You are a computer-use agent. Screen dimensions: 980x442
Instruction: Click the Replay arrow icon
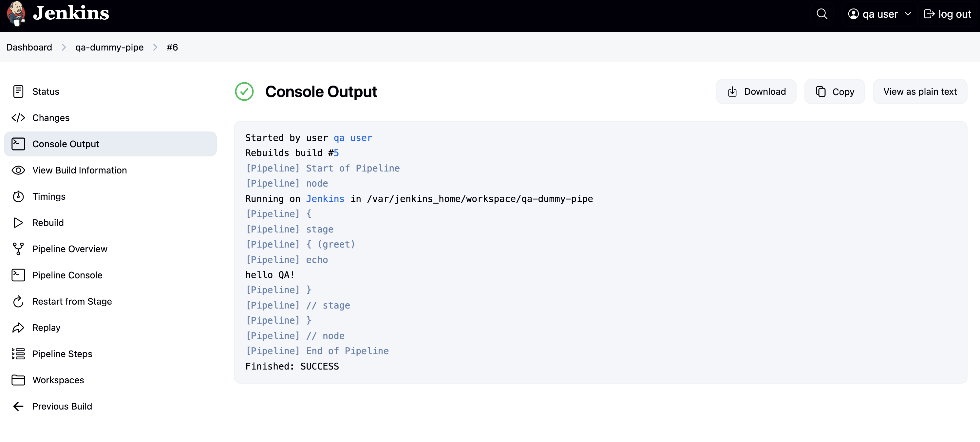pos(18,328)
